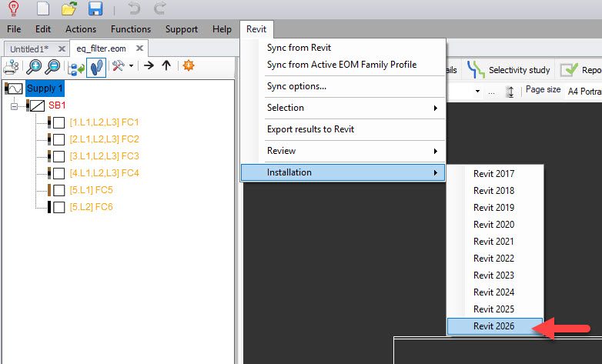Click the Selectivity study icon

476,69
